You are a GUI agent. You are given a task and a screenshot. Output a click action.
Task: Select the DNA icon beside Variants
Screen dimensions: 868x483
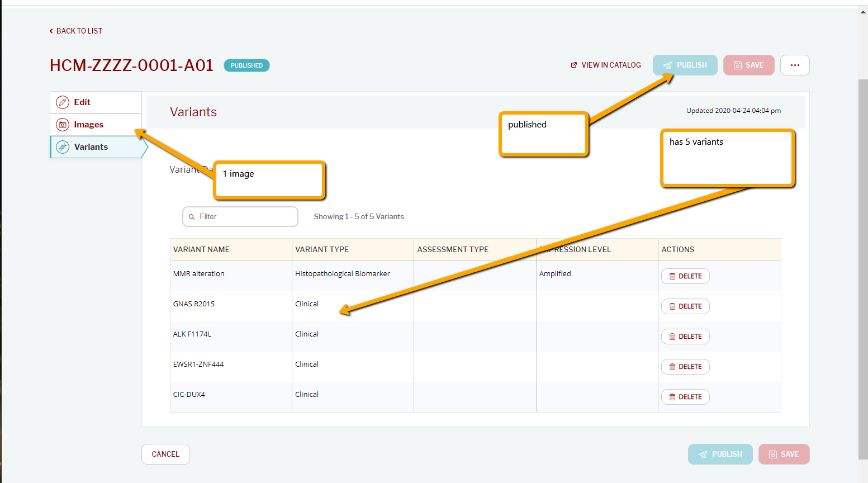pyautogui.click(x=63, y=146)
